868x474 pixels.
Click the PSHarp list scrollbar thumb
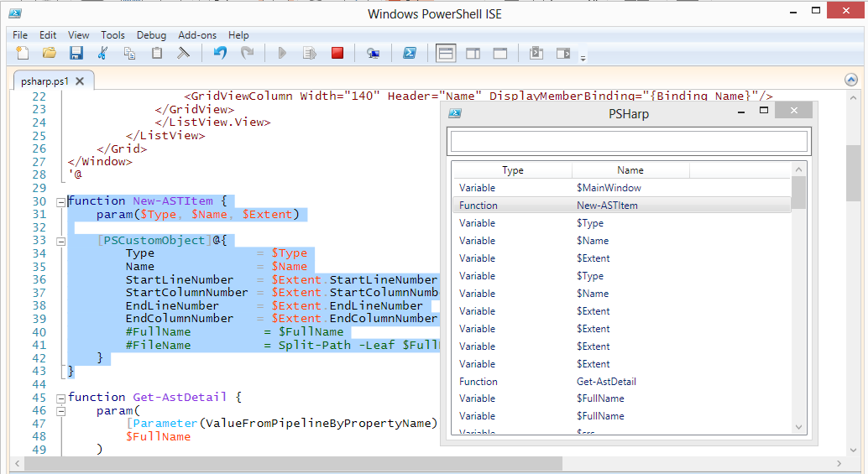(799, 192)
